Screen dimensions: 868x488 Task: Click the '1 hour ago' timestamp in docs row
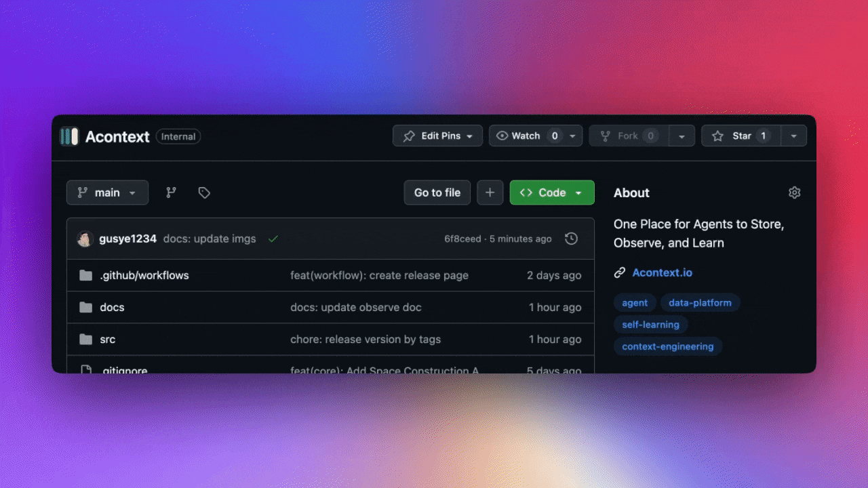[x=555, y=307]
